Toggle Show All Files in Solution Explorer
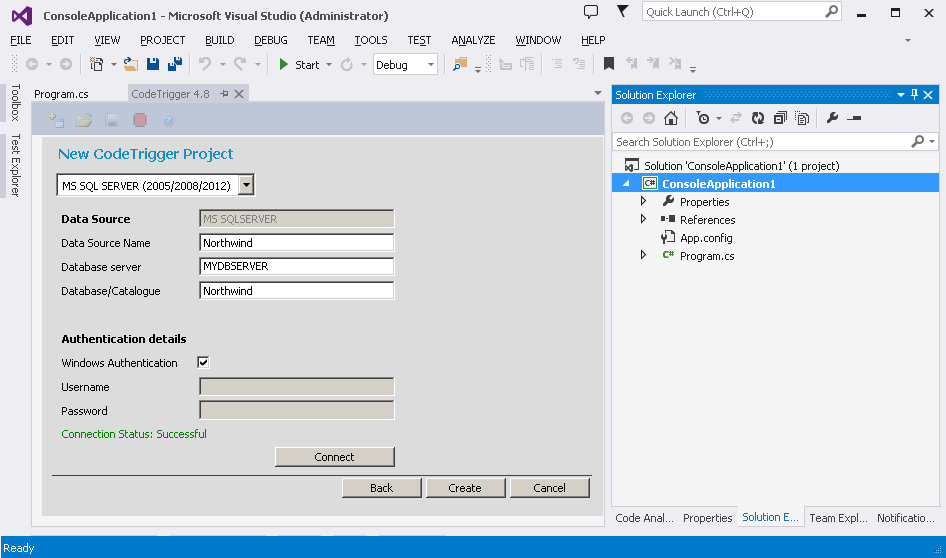The height and width of the screenshot is (558, 946). click(x=802, y=118)
